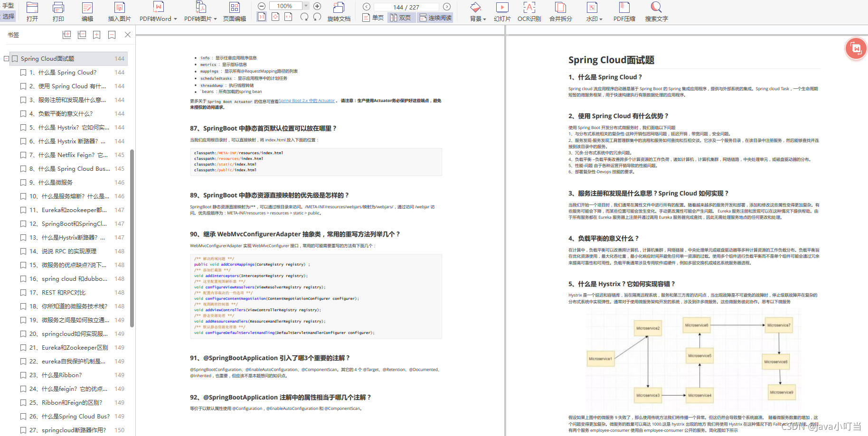
Task: Open the PDF转图片 dropdown arrow
Action: click(x=215, y=19)
